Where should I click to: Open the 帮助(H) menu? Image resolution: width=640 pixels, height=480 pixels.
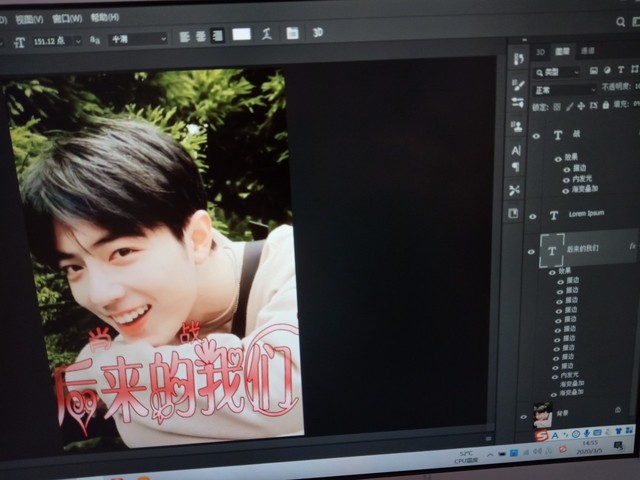point(104,18)
